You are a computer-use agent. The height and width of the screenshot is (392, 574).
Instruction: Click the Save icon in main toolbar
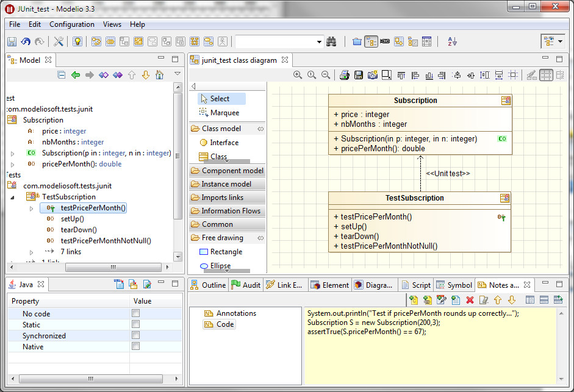point(12,41)
